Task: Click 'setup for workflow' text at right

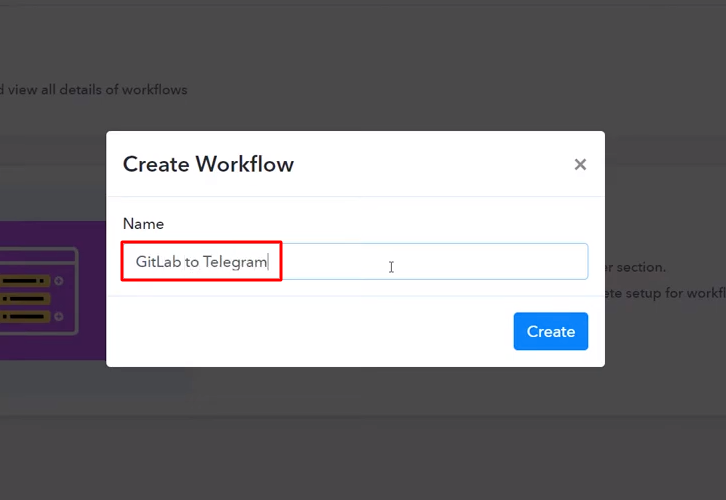Action: point(665,293)
